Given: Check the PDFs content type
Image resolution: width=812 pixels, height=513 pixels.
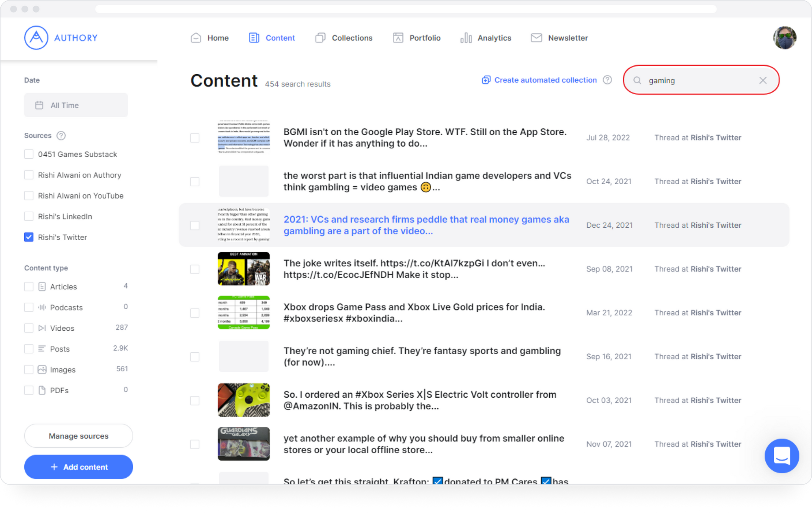Looking at the screenshot, I should [29, 390].
